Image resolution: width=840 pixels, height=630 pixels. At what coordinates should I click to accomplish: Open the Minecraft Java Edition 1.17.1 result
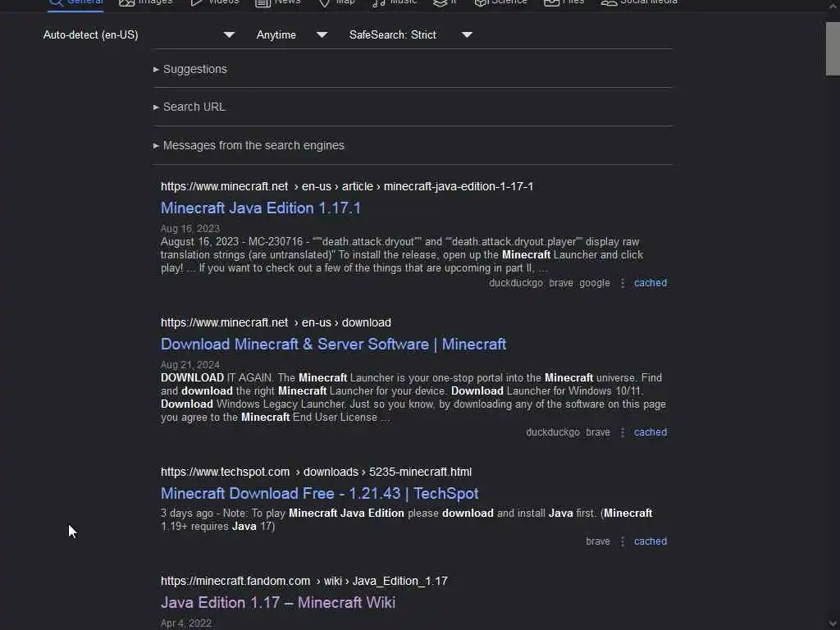(261, 208)
